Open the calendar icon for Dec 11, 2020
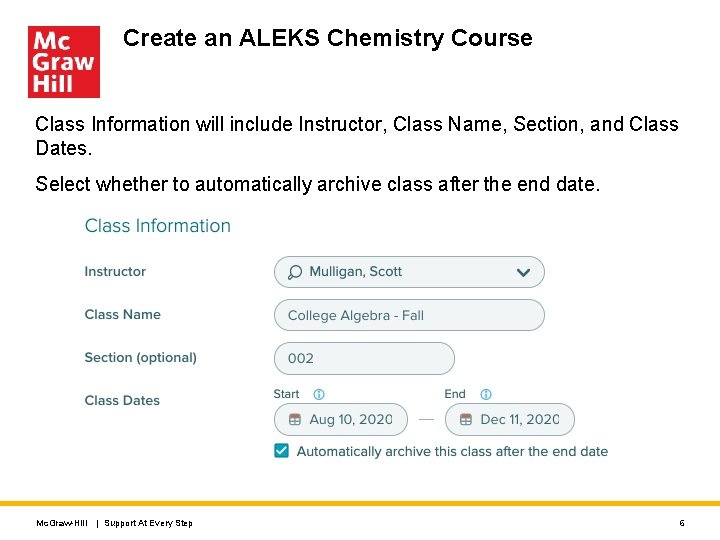 pyautogui.click(x=465, y=420)
